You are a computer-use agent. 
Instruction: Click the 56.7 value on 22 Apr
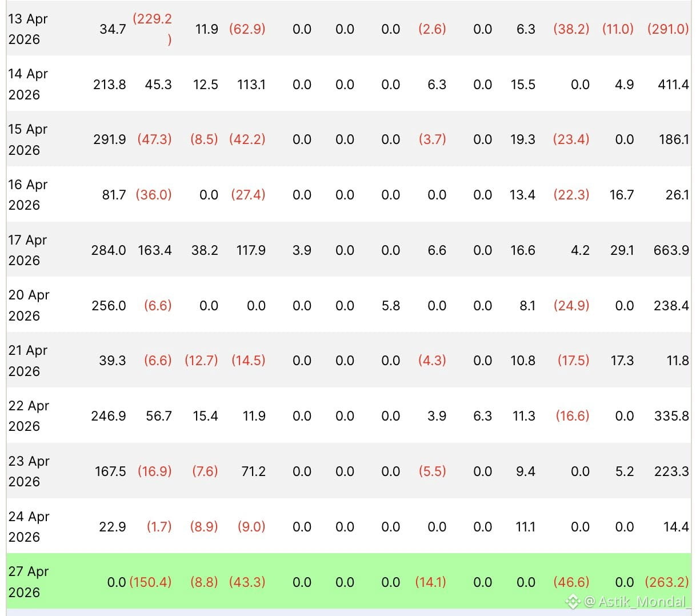coord(159,416)
